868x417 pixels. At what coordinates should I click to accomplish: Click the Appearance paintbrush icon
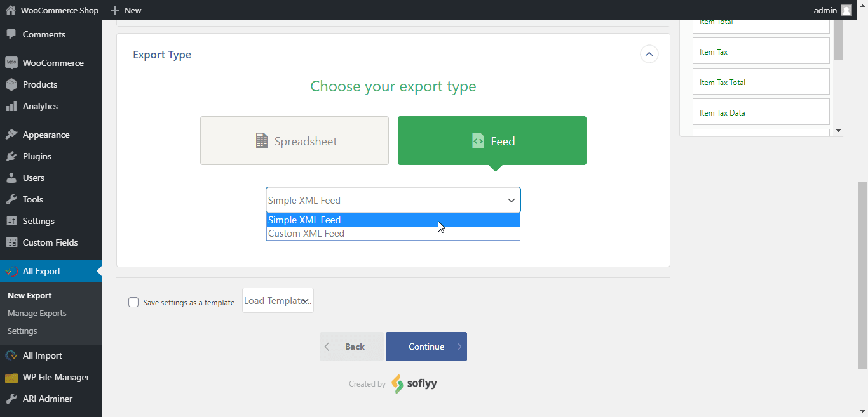11,135
